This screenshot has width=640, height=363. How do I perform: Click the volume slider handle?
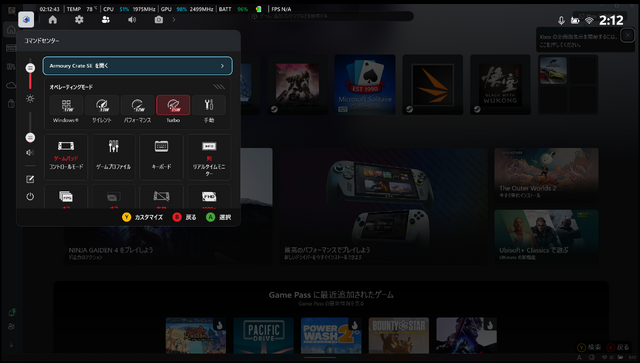tap(30, 138)
